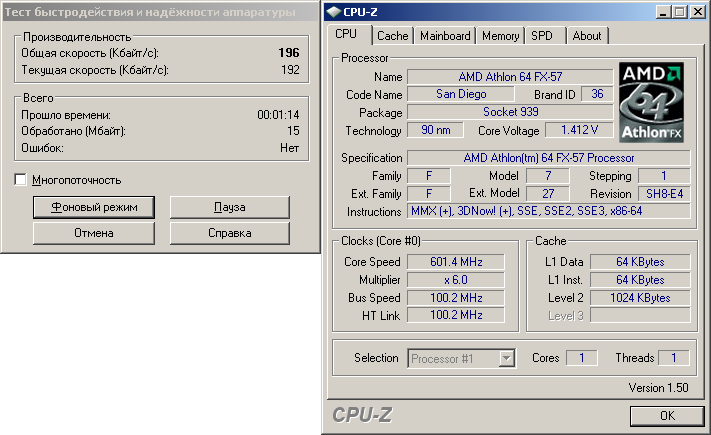The image size is (711, 435).
Task: Click the Multiplier value x 6.0
Action: tap(456, 280)
